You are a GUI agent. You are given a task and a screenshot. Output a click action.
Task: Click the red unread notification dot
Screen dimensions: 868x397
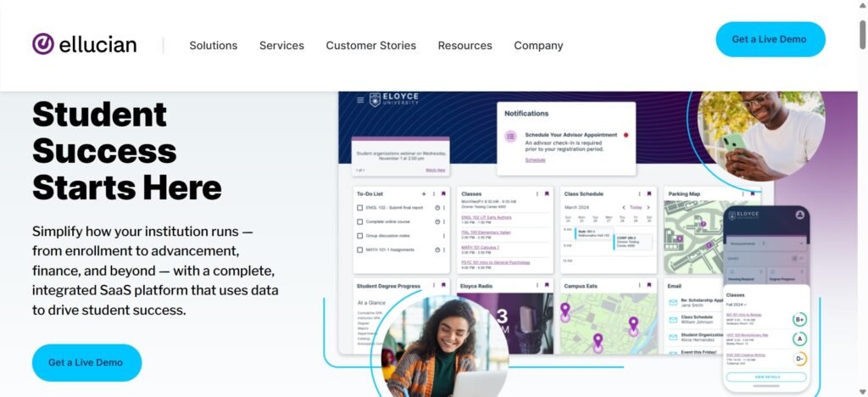[626, 135]
